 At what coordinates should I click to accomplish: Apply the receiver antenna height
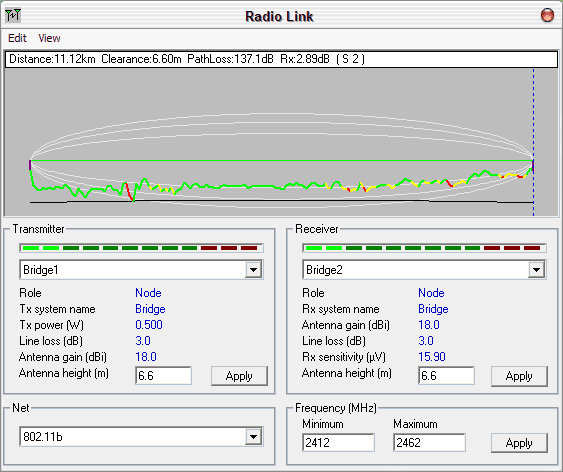tap(519, 376)
